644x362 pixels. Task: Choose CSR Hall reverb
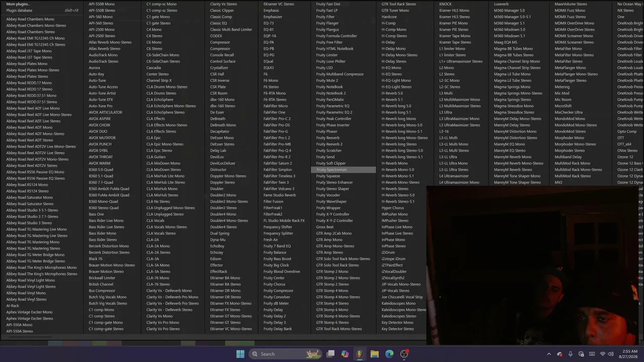[x=217, y=74]
